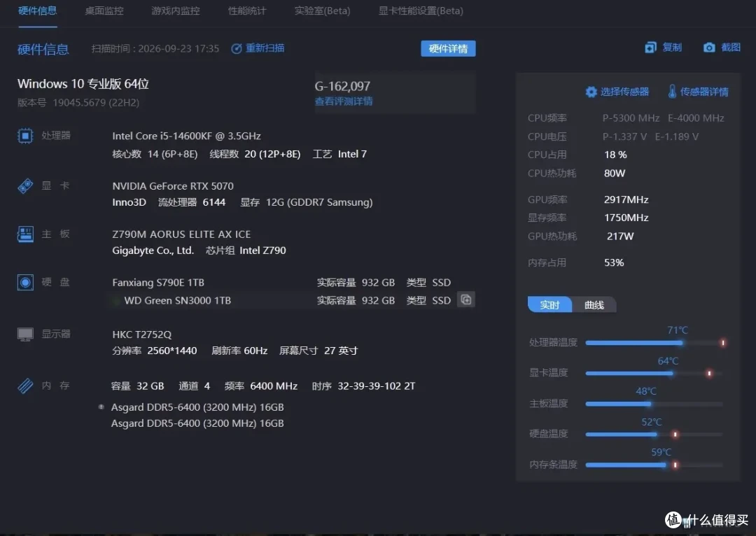Click the 处理器 CPU chip icon
This screenshot has width=756, height=536.
(25, 136)
